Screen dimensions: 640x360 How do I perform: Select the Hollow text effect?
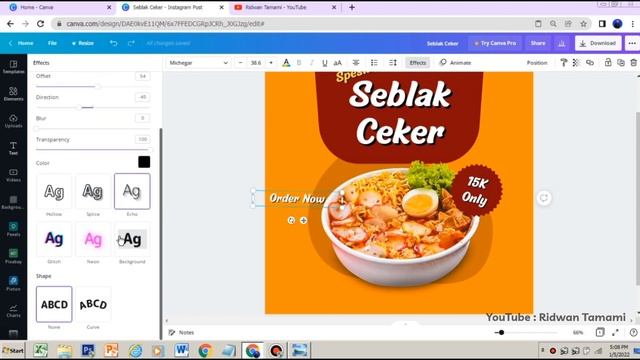coord(54,191)
